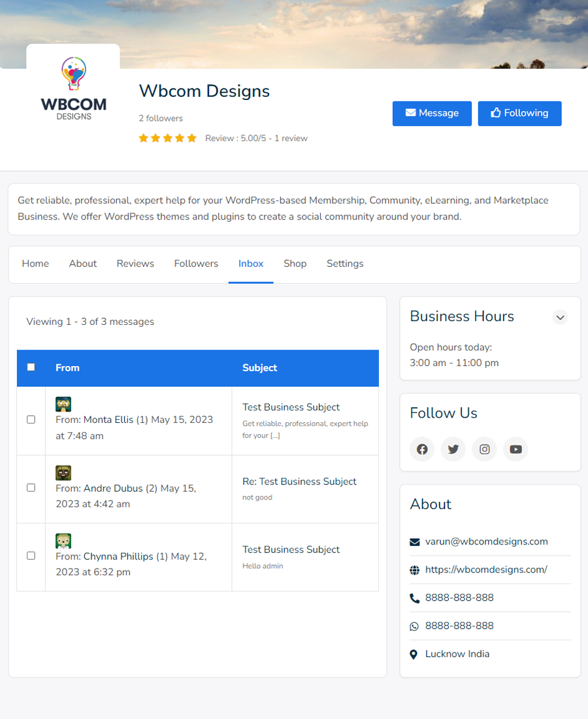This screenshot has height=719, width=588.
Task: Click Andre Dubus avatar image
Action: coord(63,473)
